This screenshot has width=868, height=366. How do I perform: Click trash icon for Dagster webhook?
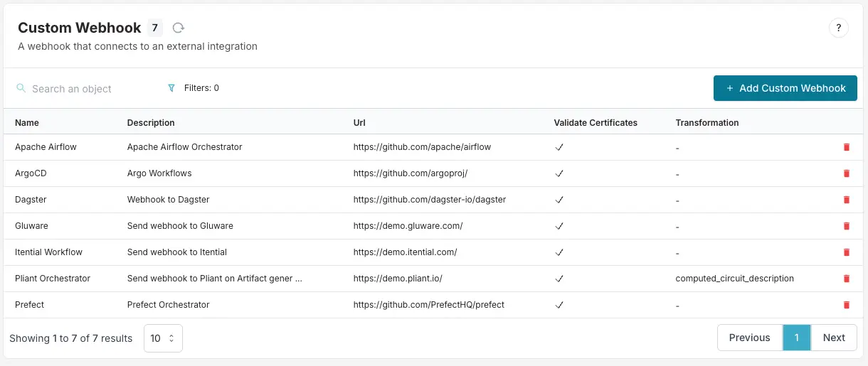846,200
